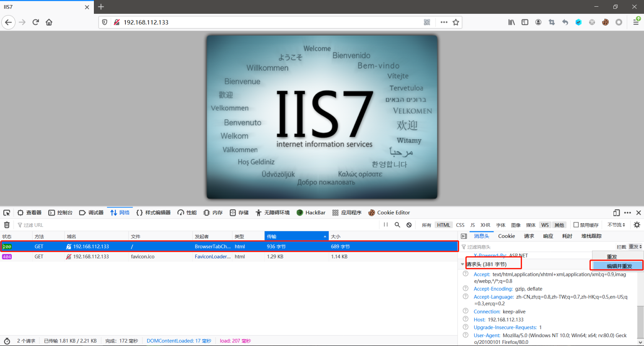
Task: Click the 拦截 block button
Action: tap(621, 247)
